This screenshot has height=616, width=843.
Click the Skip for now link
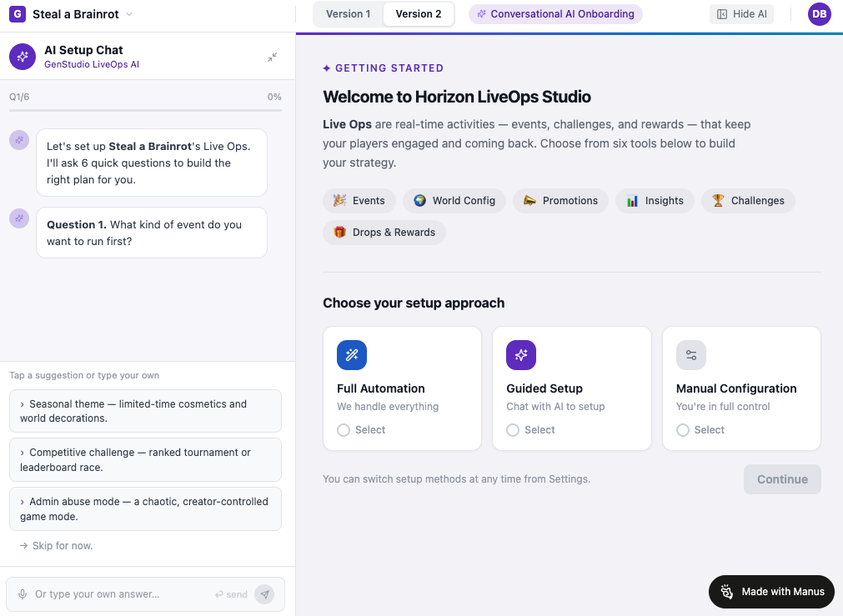pyautogui.click(x=57, y=546)
